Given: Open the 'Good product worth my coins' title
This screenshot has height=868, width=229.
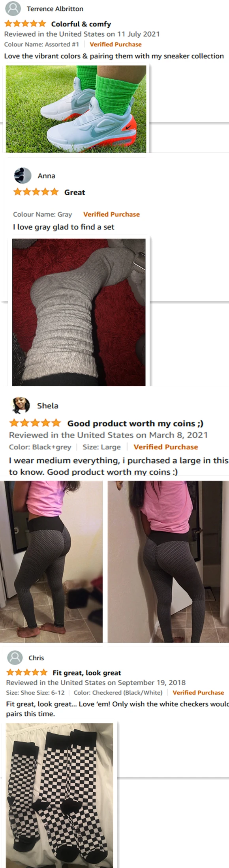Looking at the screenshot, I should [x=135, y=423].
